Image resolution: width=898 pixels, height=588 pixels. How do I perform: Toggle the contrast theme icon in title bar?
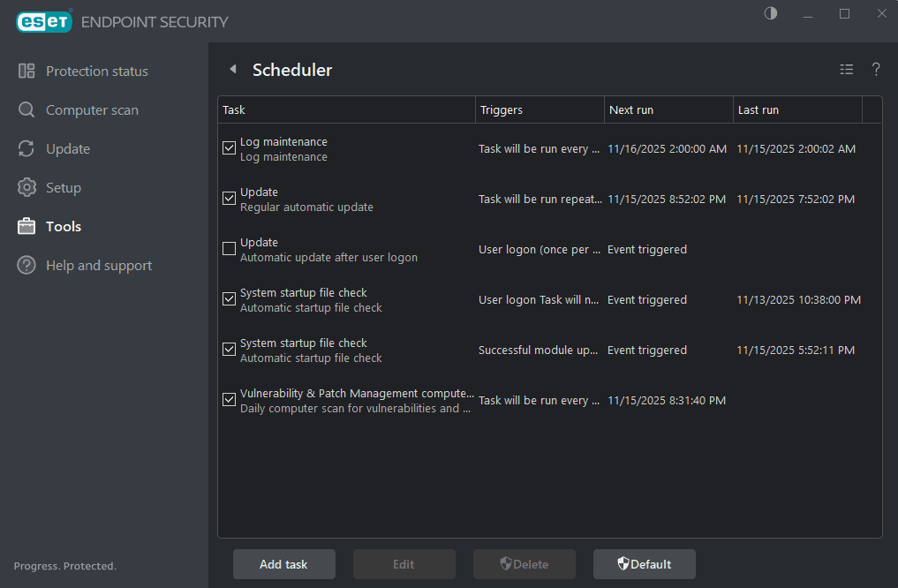[x=771, y=13]
